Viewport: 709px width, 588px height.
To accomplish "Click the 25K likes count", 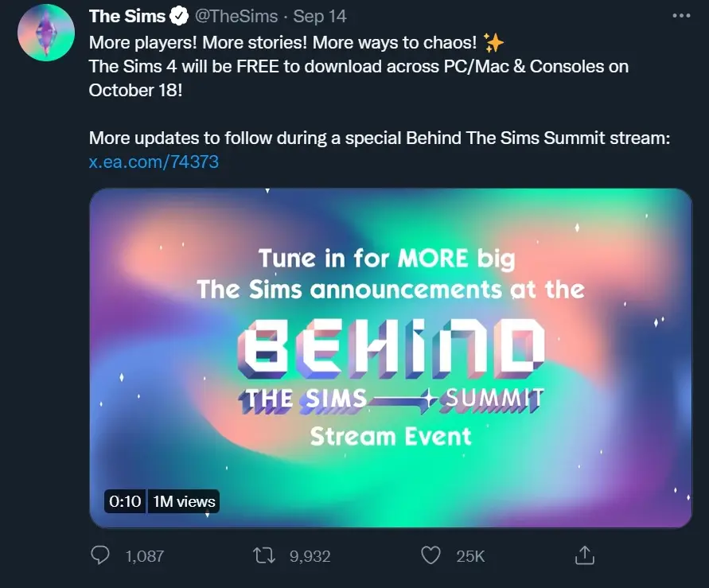I will coord(469,556).
